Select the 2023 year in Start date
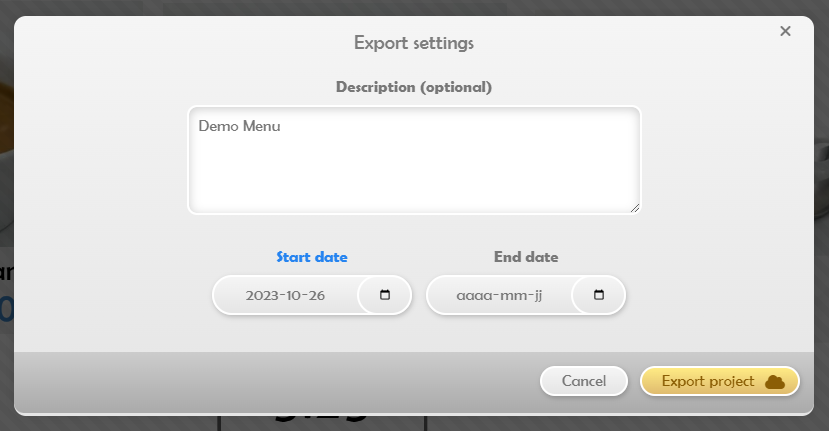 point(259,295)
